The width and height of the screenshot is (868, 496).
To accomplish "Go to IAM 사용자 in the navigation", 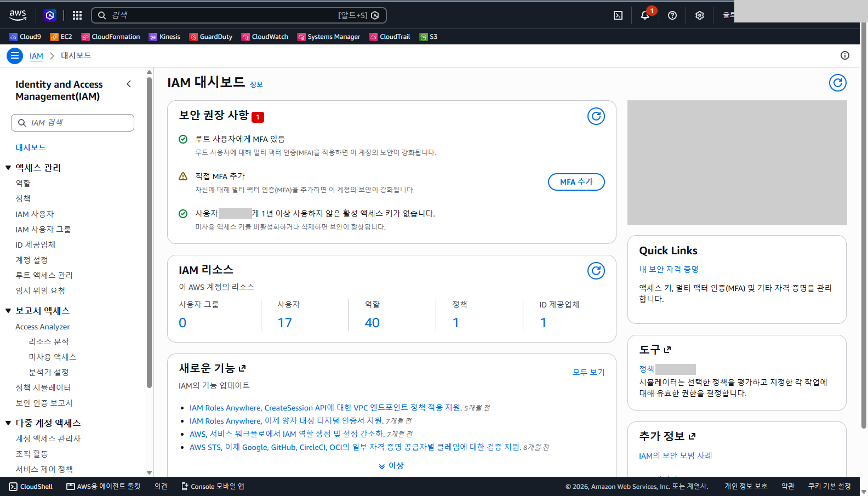I will click(x=35, y=214).
